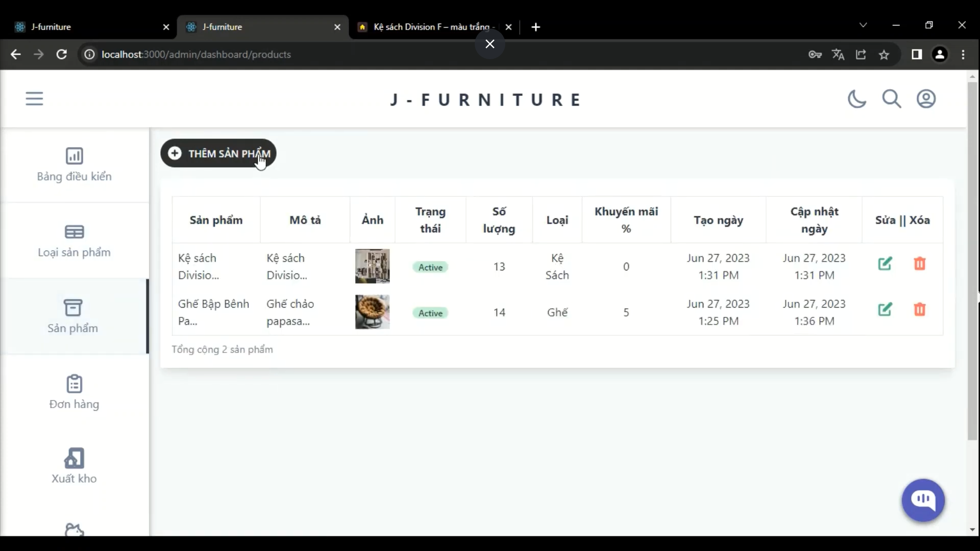Click discount value 5 cell
The image size is (980, 551).
click(x=626, y=312)
